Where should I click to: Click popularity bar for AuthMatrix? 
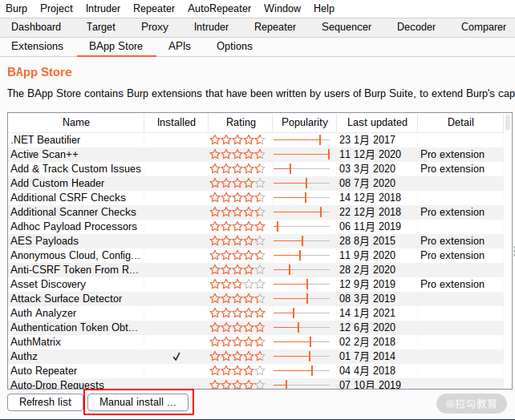pyautogui.click(x=301, y=342)
